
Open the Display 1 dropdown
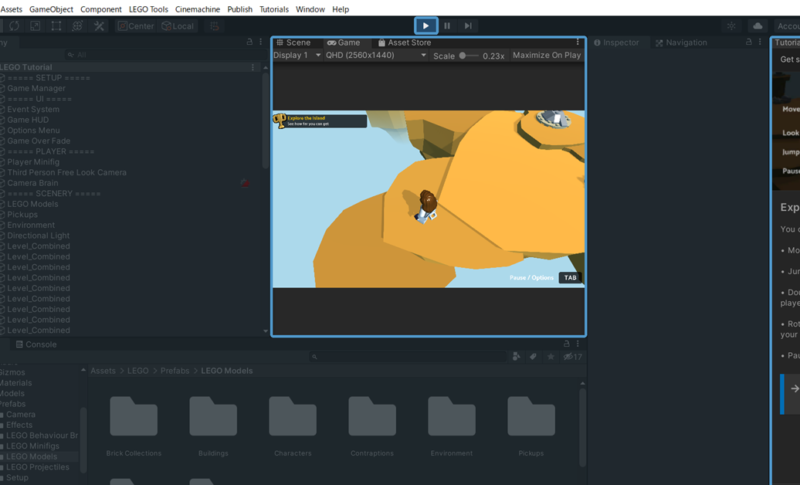[297, 55]
